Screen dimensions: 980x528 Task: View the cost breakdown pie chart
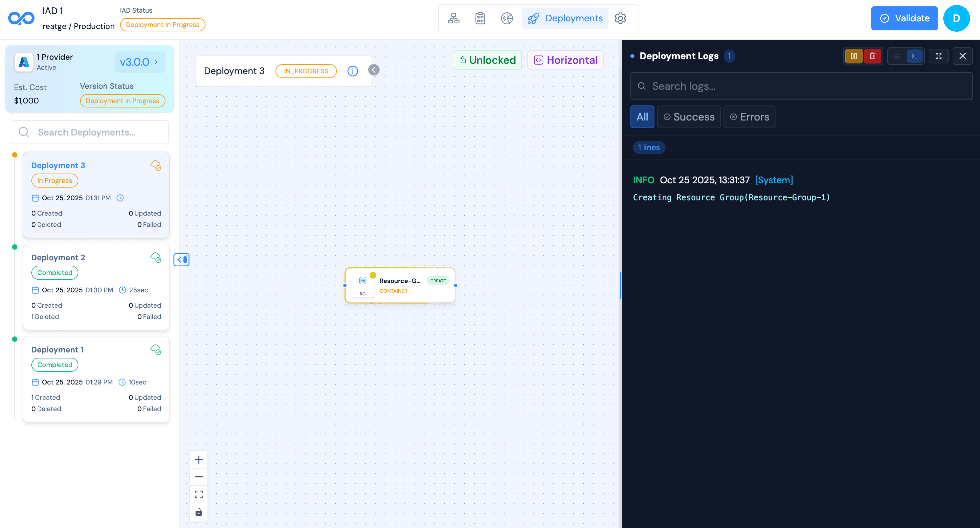506,18
